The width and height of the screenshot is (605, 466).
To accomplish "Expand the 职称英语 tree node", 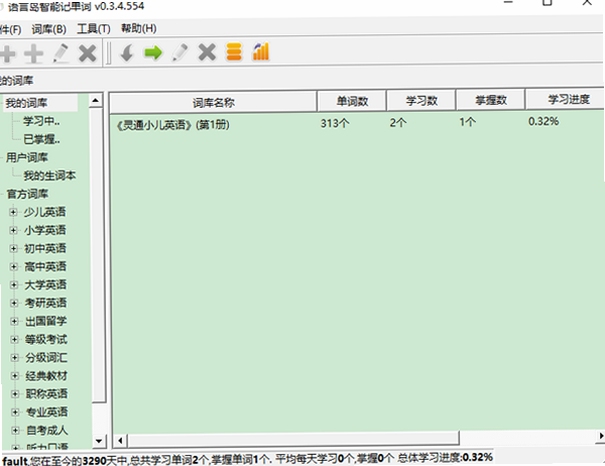I will pyautogui.click(x=15, y=394).
